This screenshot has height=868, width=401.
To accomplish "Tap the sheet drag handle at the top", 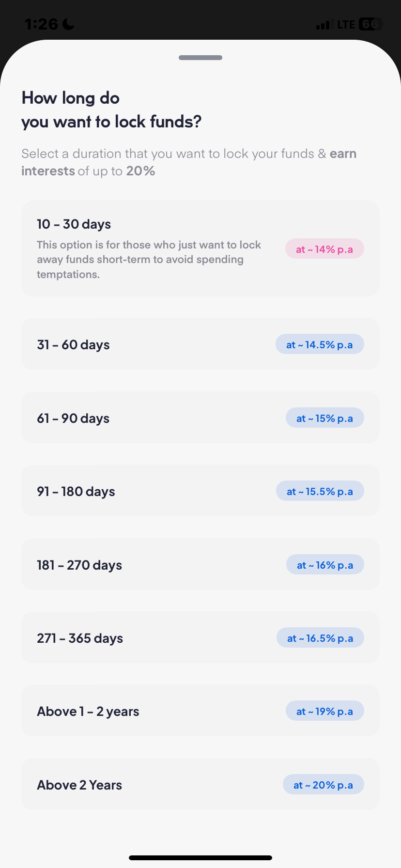I will [200, 57].
